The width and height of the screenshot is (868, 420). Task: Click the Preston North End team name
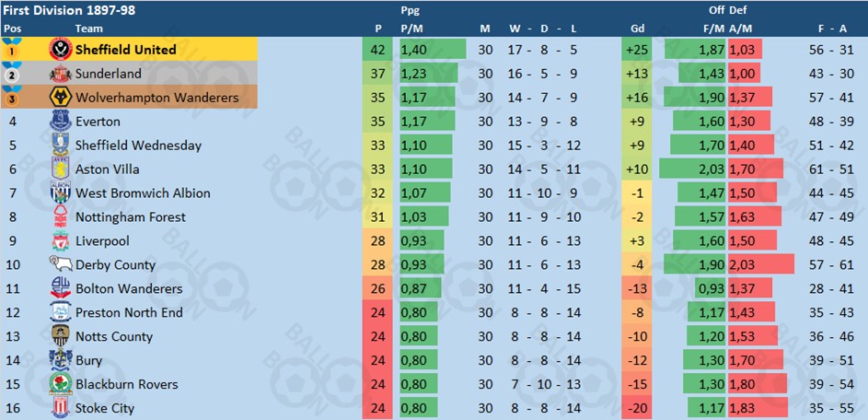tap(129, 312)
